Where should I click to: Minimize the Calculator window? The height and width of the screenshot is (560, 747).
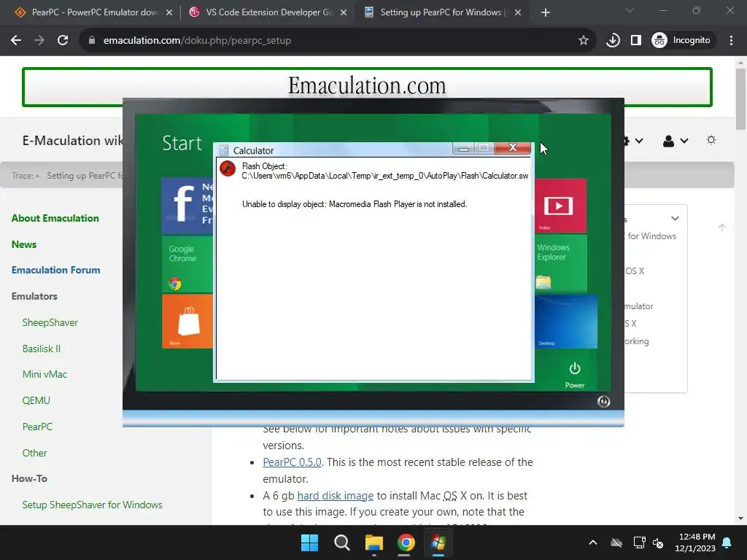pyautogui.click(x=463, y=149)
